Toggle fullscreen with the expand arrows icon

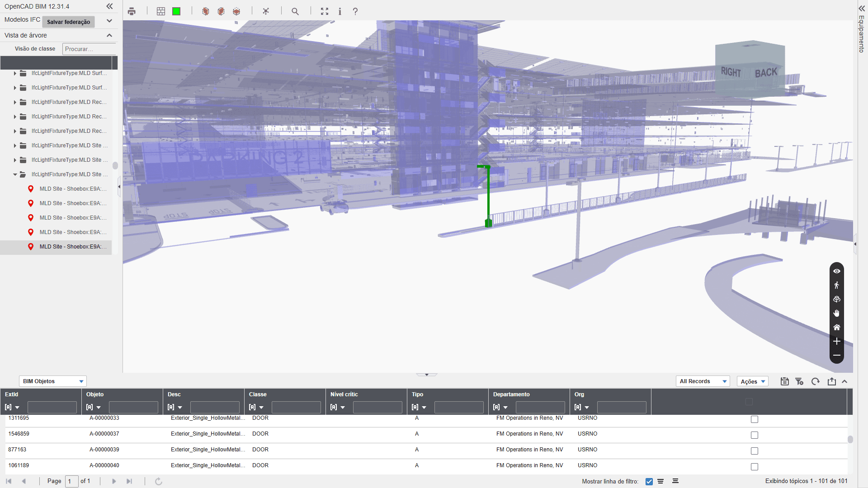(325, 11)
